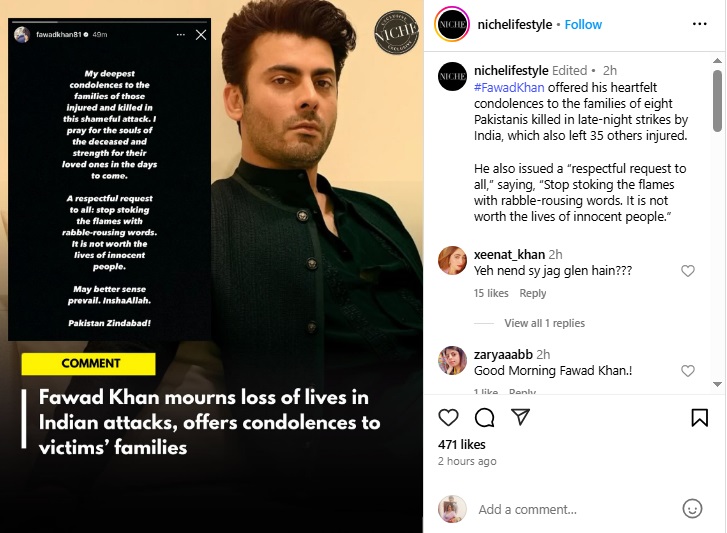Click the yellow COMMENT label
Image resolution: width=727 pixels, height=533 pixels.
click(x=90, y=364)
